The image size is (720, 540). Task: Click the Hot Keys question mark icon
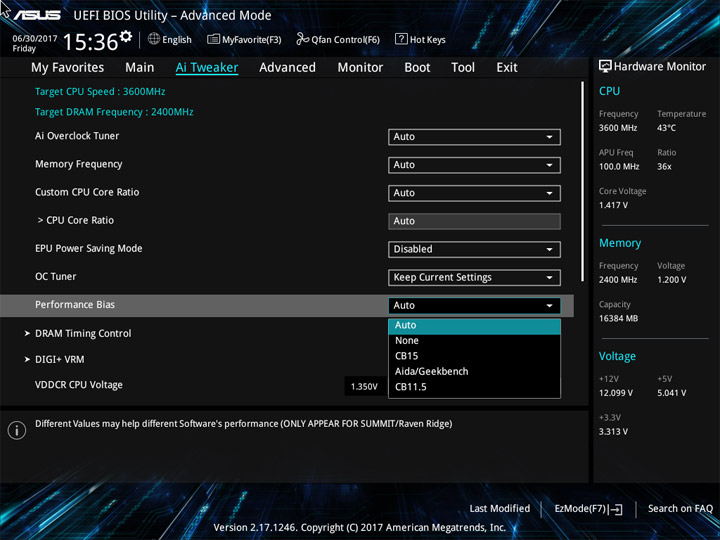[x=401, y=39]
